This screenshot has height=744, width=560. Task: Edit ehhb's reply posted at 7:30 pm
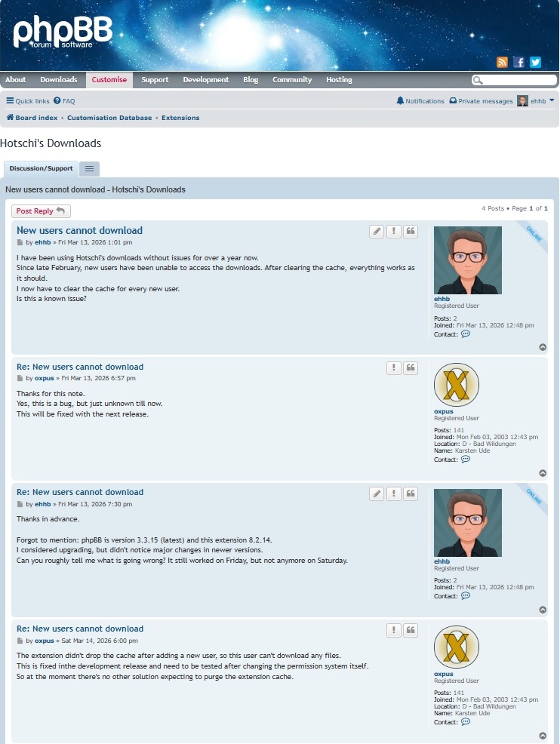pos(377,493)
